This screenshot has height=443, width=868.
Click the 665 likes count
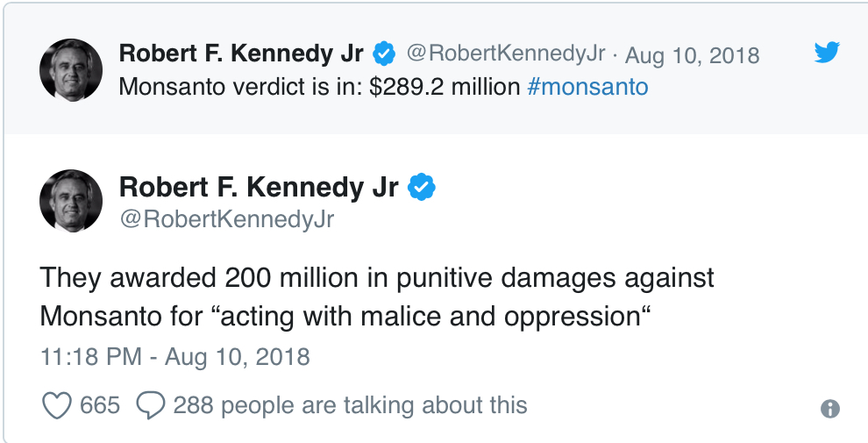pyautogui.click(x=100, y=405)
